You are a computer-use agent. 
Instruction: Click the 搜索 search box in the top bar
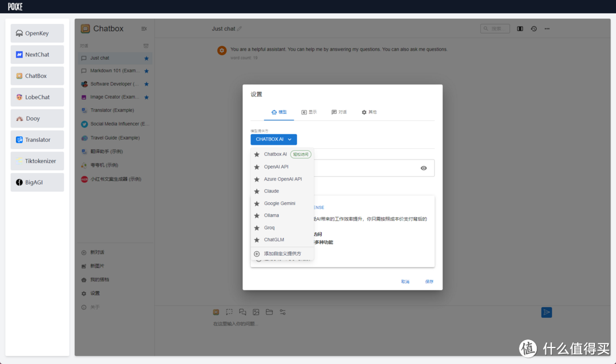point(495,28)
